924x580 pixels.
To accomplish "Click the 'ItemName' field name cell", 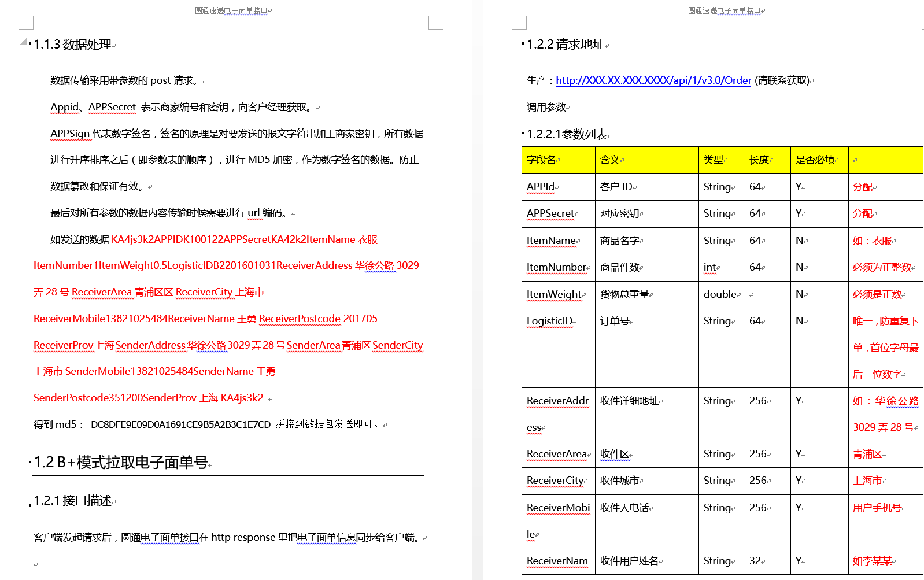I will pos(559,241).
